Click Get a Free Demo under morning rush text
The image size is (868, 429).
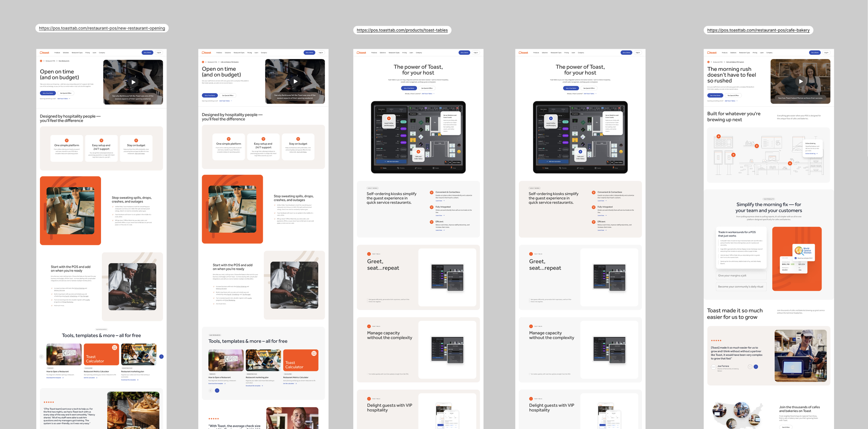715,95
